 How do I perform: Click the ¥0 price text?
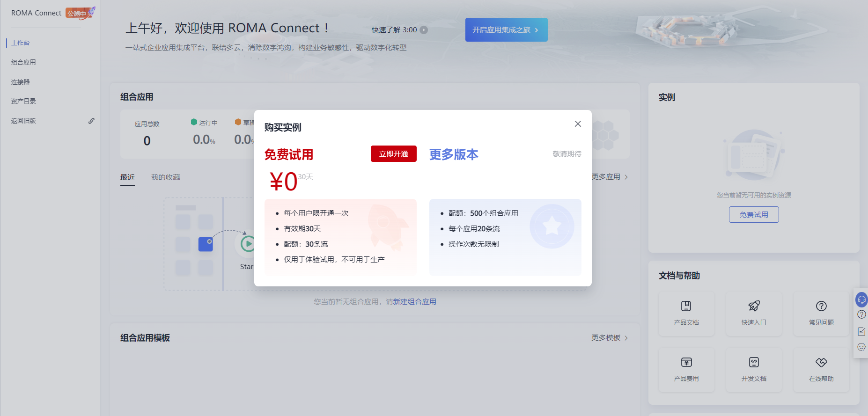click(x=284, y=182)
